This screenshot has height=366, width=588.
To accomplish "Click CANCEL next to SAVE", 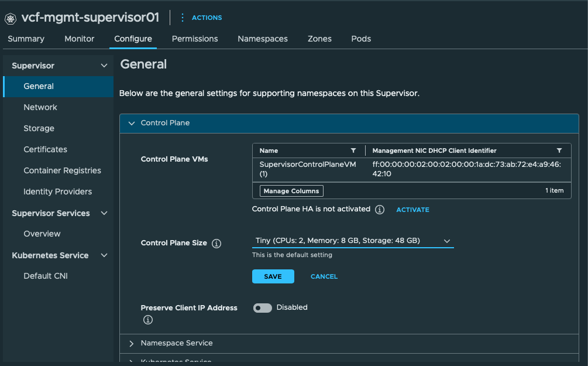I will 324,276.
